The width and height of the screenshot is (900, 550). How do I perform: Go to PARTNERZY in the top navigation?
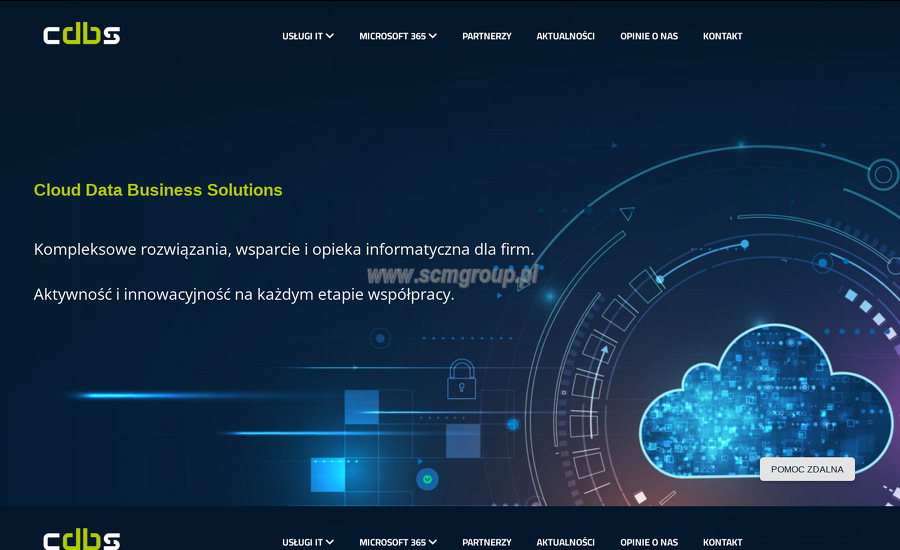tap(487, 36)
